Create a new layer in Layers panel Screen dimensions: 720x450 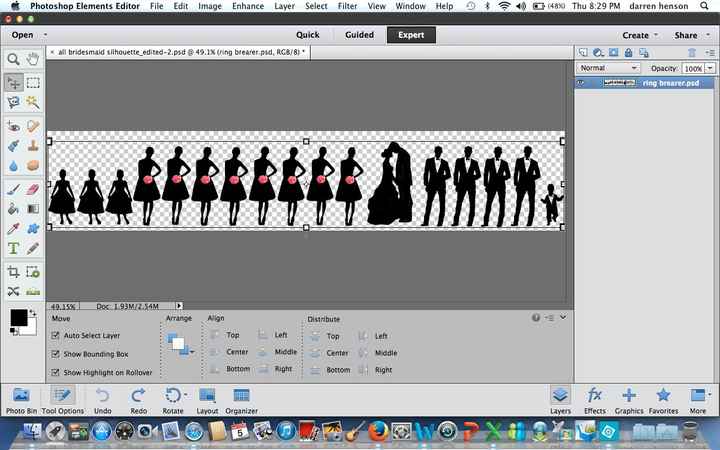click(583, 52)
